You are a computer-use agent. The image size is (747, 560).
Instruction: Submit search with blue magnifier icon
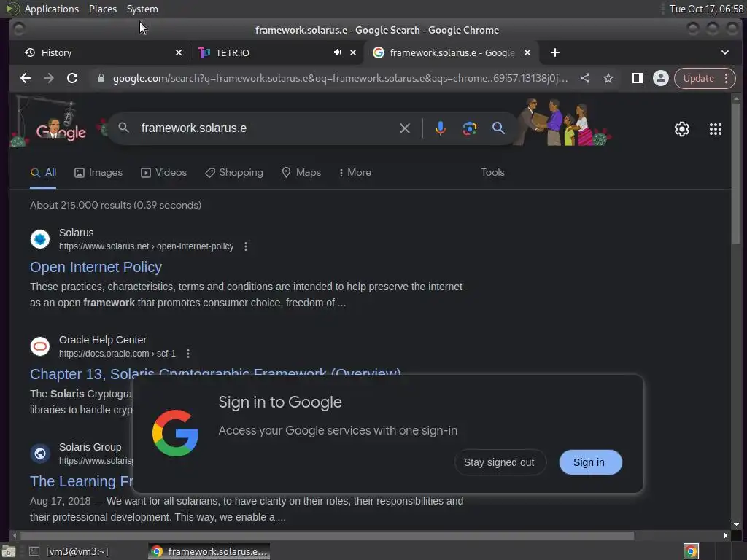pos(498,128)
